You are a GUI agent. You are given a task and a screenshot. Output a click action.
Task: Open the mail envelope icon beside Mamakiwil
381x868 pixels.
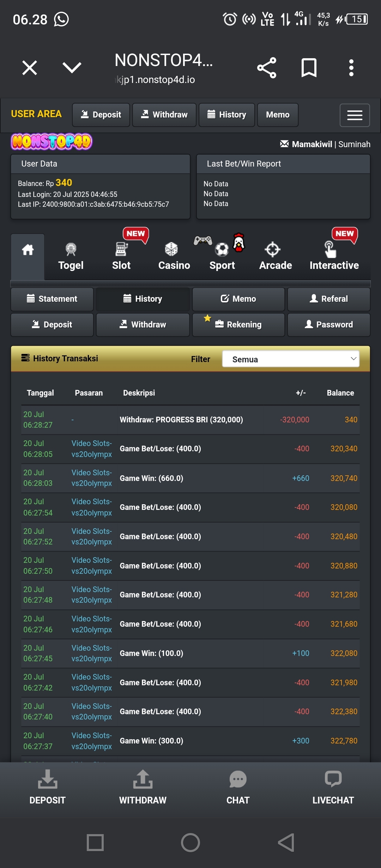pos(284,144)
